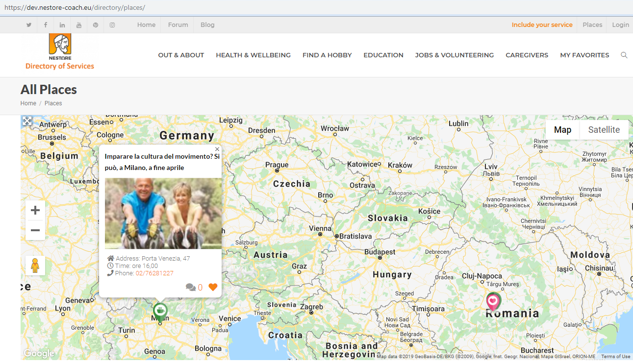Image resolution: width=633 pixels, height=364 pixels.
Task: Open the Jobs & Volunteering menu
Action: coord(455,55)
